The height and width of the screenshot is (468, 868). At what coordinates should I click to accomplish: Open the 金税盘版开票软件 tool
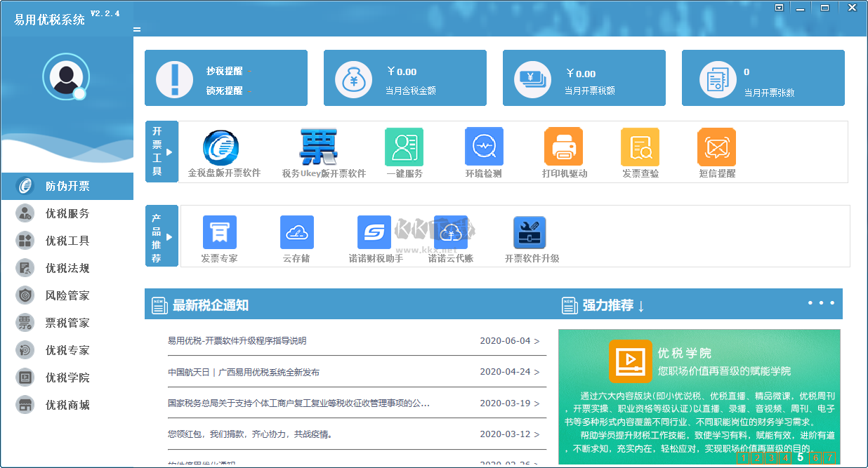[x=219, y=147]
